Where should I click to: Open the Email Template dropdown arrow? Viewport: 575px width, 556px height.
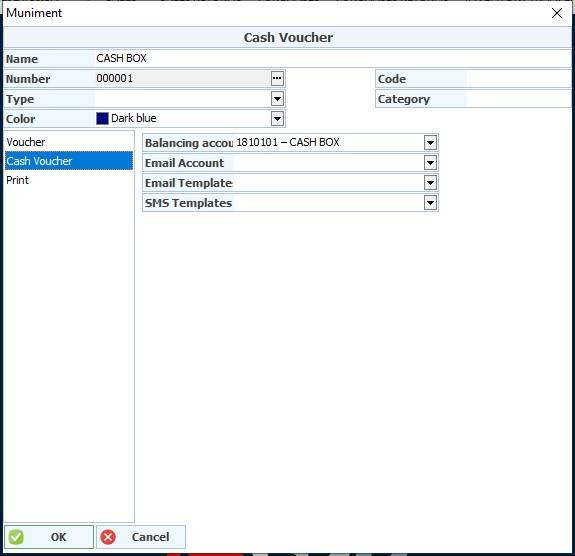[x=430, y=183]
